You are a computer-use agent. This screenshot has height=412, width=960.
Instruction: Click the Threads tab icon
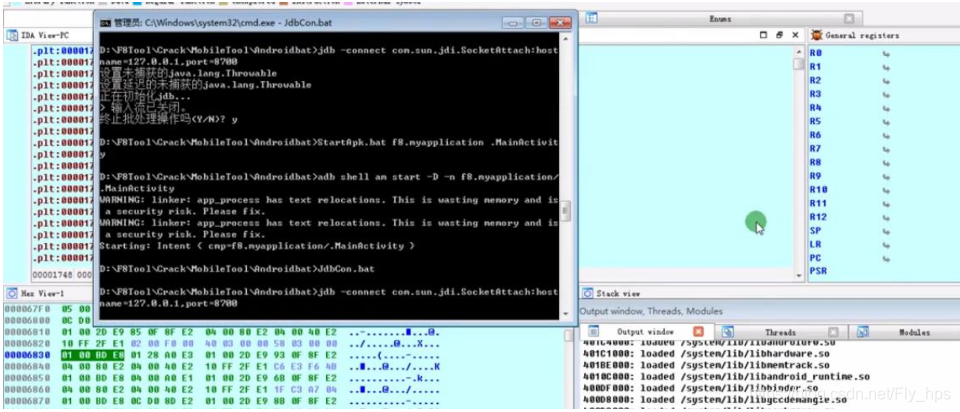point(728,332)
